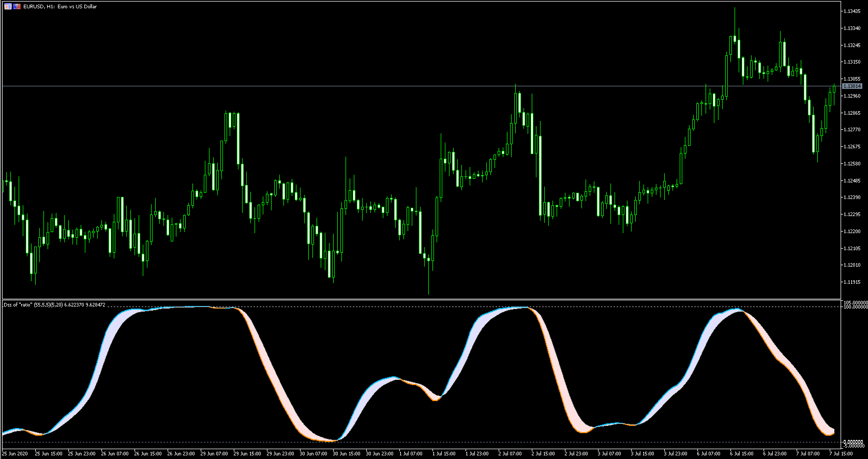Click the 1.12295 price axis label
Viewport: 868px width, 459px height.
click(852, 214)
